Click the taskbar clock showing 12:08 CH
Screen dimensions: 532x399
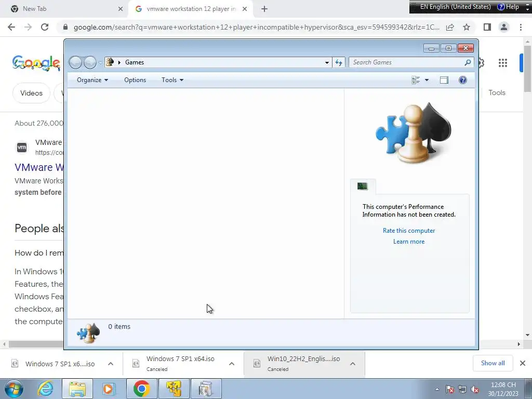pos(503,389)
